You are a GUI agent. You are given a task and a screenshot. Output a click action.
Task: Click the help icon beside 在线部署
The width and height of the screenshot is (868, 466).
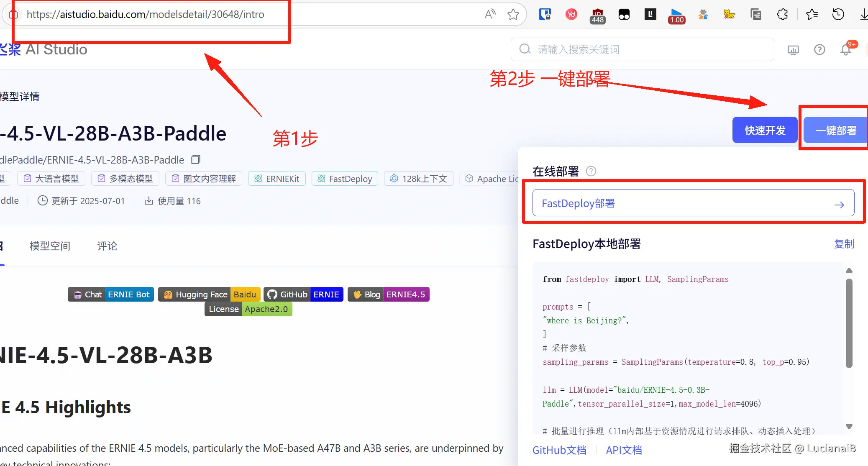tap(591, 171)
